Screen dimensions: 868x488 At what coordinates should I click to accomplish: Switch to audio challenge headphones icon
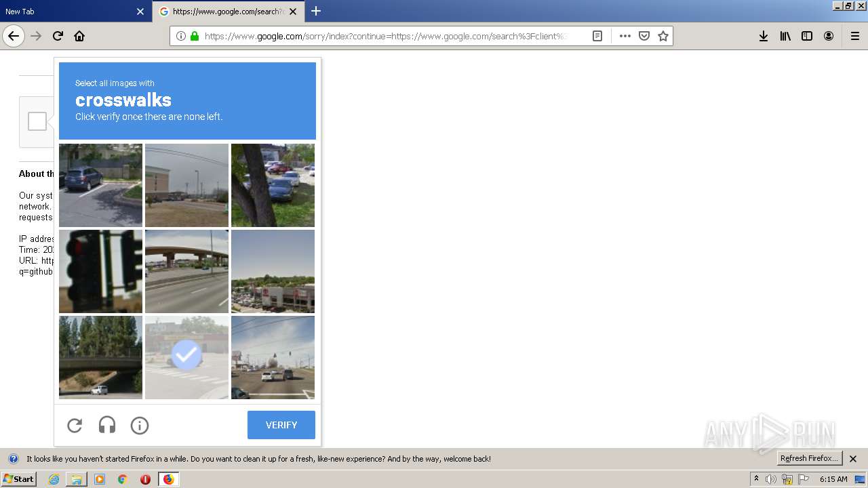[107, 425]
